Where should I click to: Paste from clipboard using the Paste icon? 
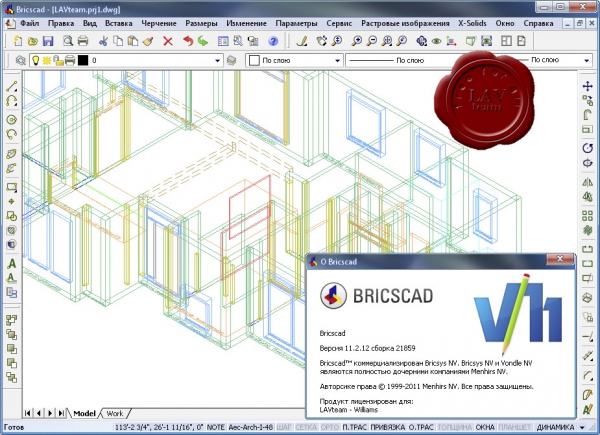tap(133, 41)
